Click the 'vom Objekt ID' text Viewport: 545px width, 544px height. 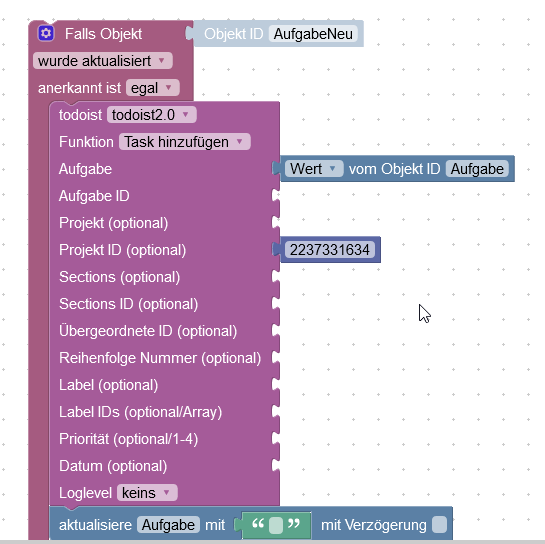click(x=394, y=169)
